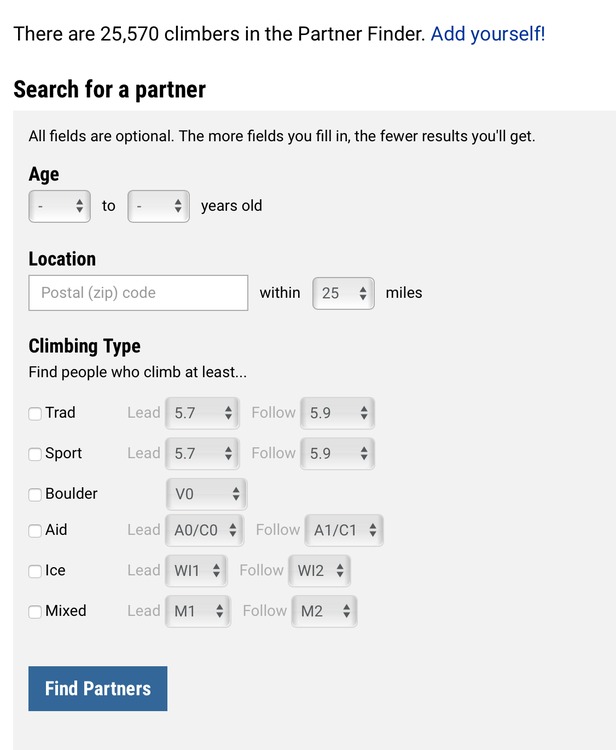Tick the Aid climbing checkbox

(x=35, y=530)
